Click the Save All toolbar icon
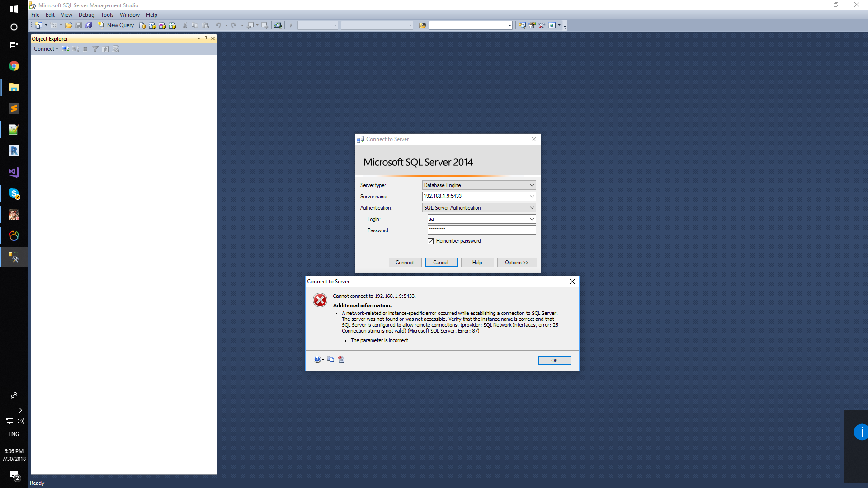Screen dimensions: 868x488 [89, 25]
